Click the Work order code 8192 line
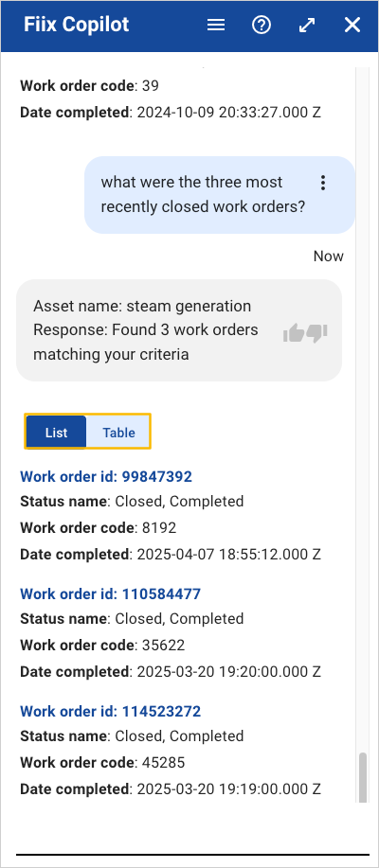 click(99, 528)
